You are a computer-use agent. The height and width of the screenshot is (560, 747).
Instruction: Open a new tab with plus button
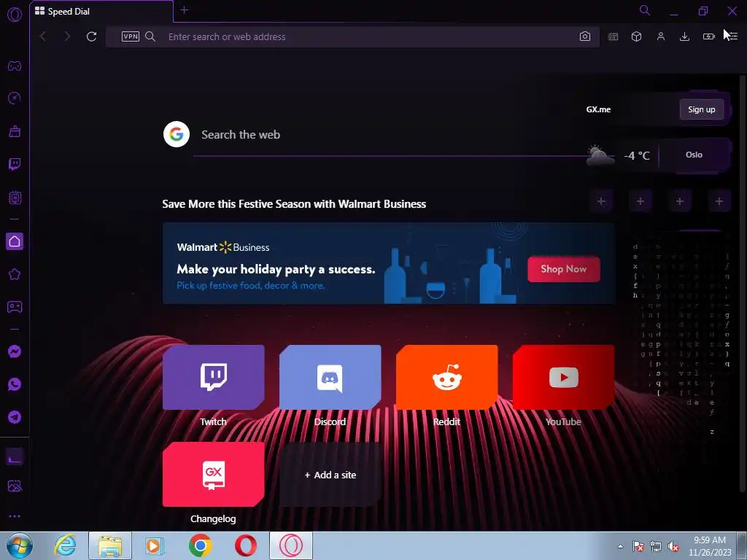(x=185, y=10)
